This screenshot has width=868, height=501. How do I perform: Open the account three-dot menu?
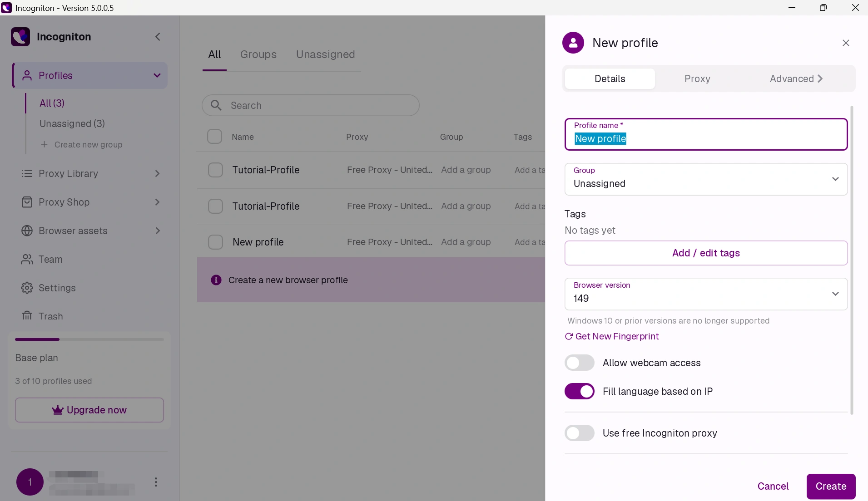(156, 482)
